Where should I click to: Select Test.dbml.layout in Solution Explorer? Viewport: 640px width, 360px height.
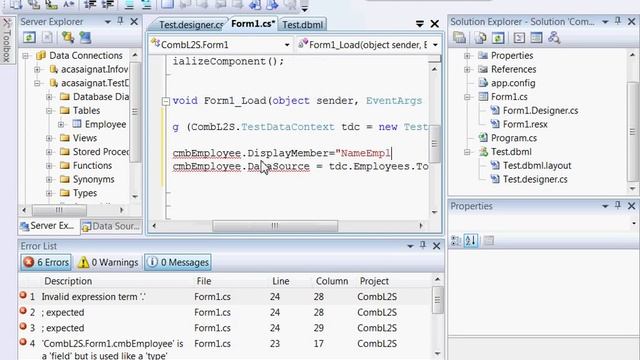tap(537, 165)
